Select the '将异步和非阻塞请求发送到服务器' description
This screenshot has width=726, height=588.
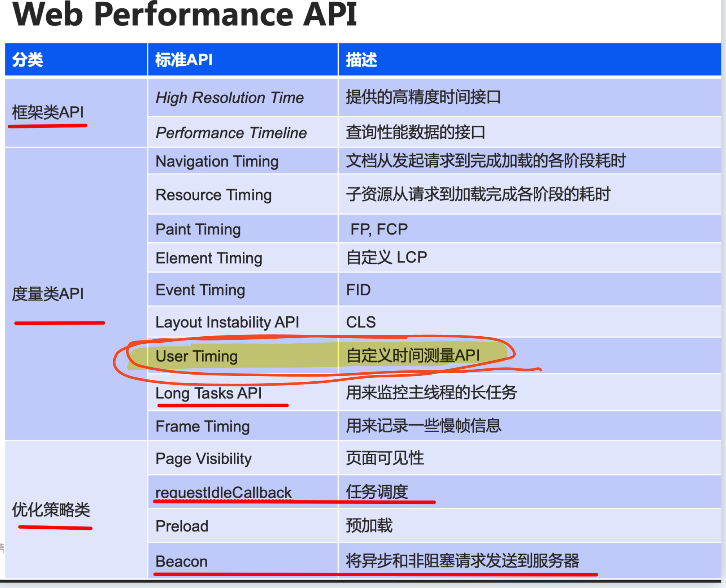(462, 561)
